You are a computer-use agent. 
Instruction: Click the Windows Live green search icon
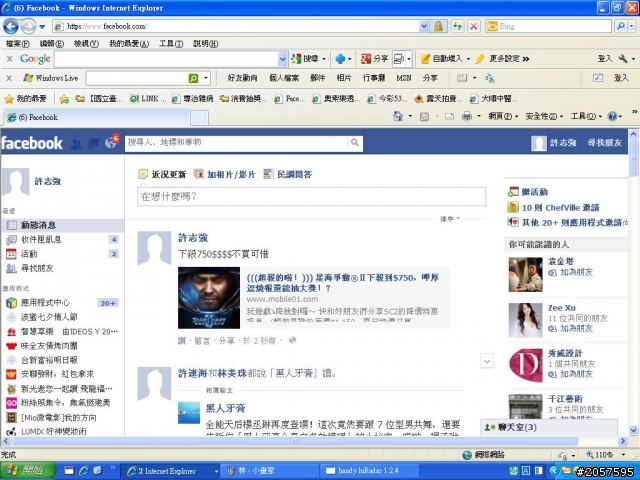(x=193, y=78)
